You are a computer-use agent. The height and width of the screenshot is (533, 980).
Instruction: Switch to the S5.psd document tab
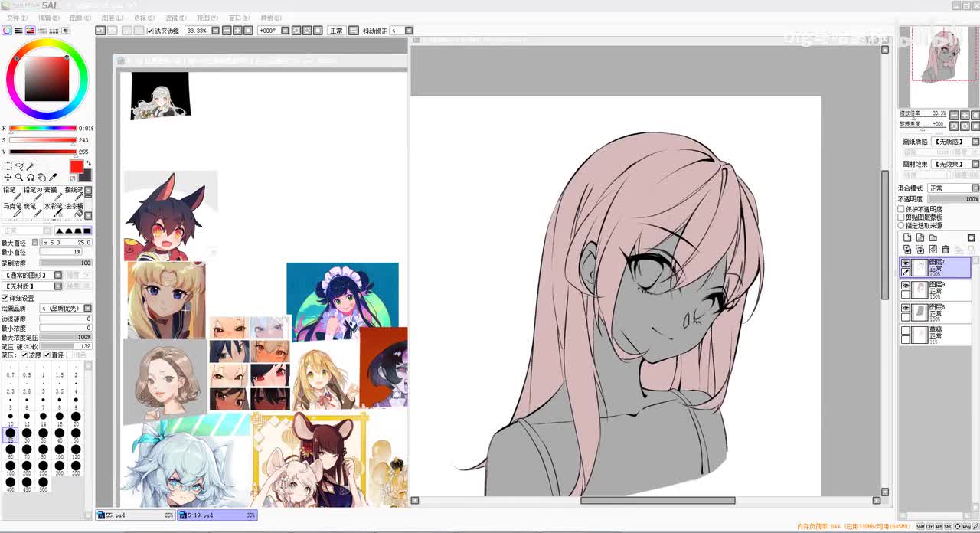(136, 515)
